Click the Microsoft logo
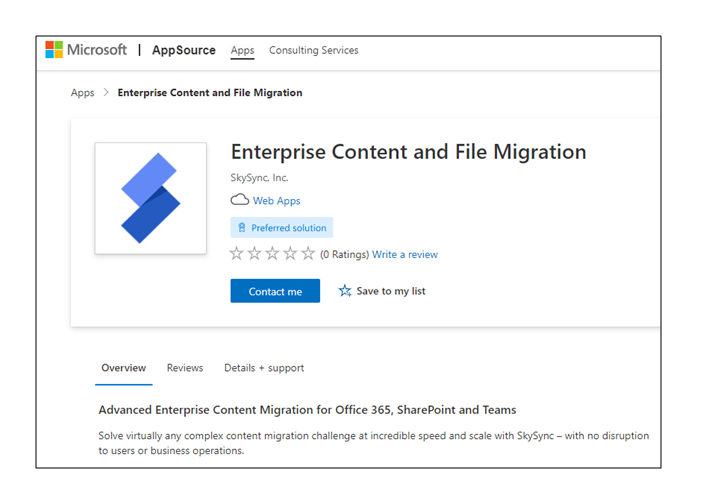The width and height of the screenshot is (701, 485). pos(86,50)
